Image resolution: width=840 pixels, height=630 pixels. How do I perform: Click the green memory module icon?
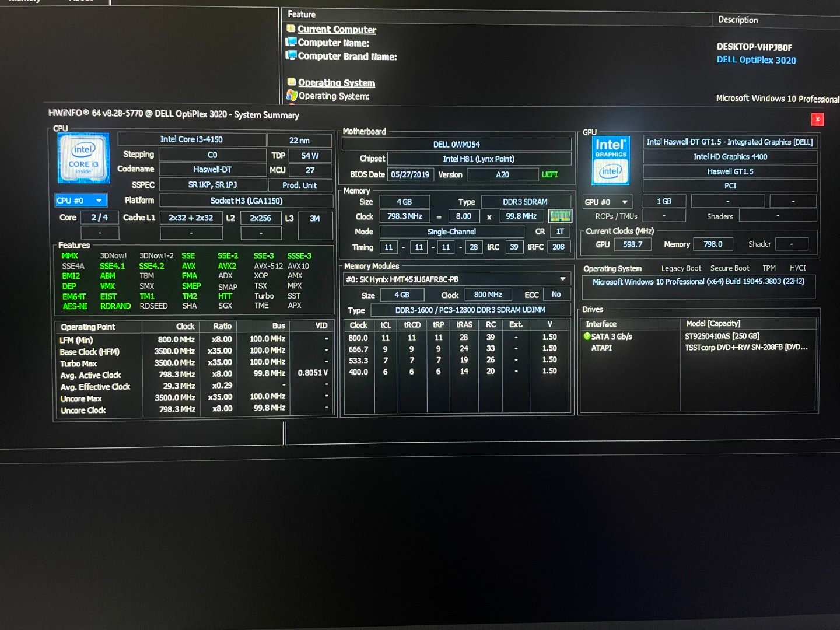pos(560,216)
